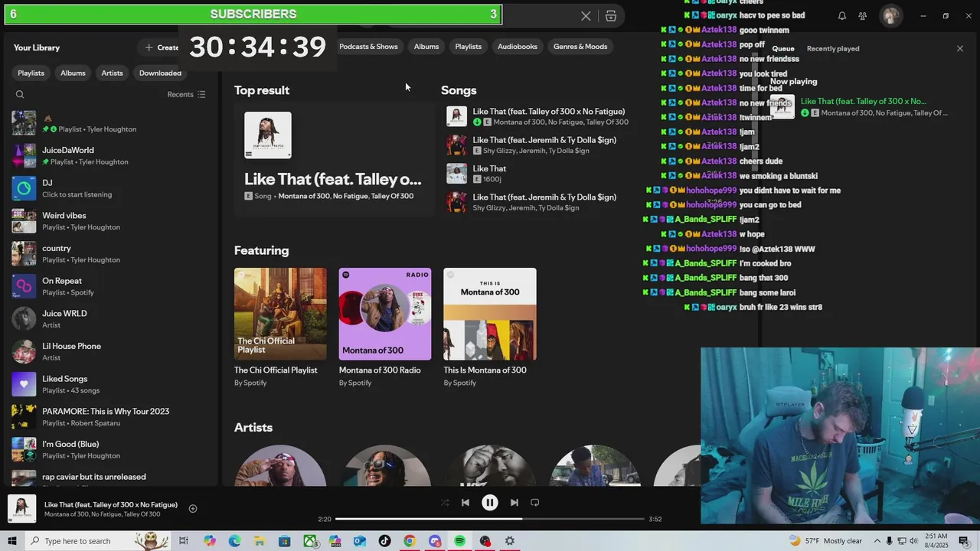980x551 pixels.
Task: Close the Queue side panel
Action: 960,48
